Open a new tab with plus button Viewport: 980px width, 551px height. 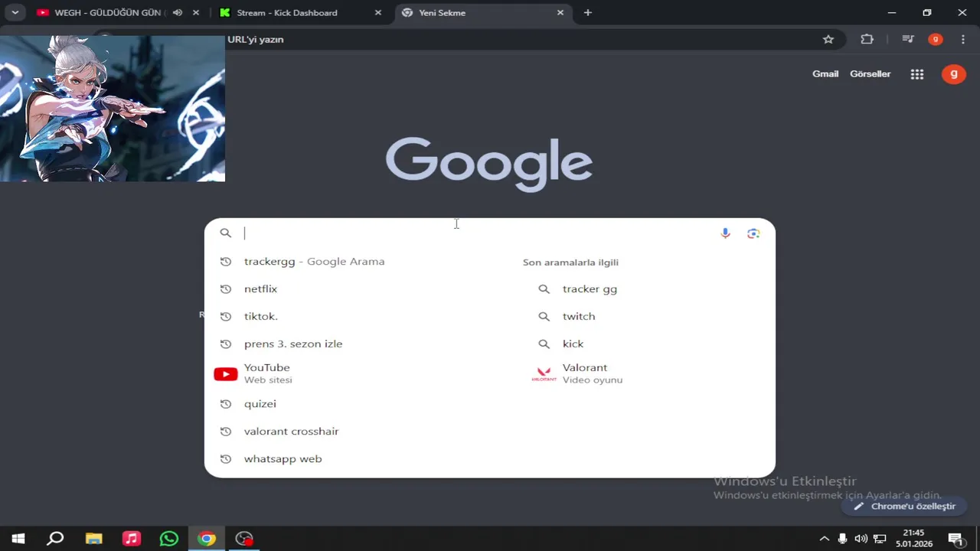pos(588,12)
